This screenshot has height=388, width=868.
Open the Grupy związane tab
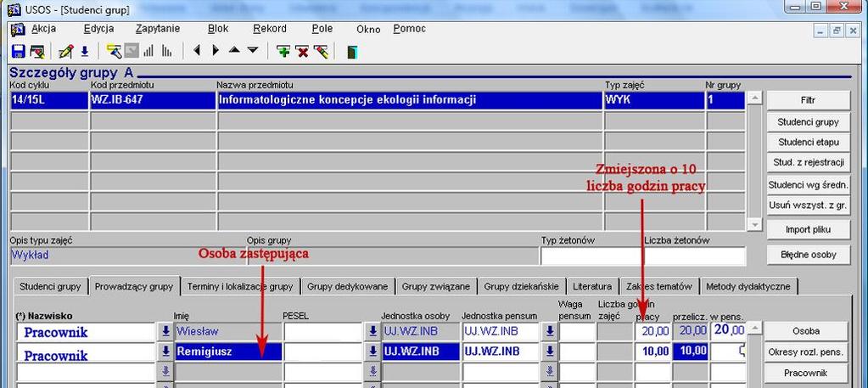pyautogui.click(x=435, y=287)
